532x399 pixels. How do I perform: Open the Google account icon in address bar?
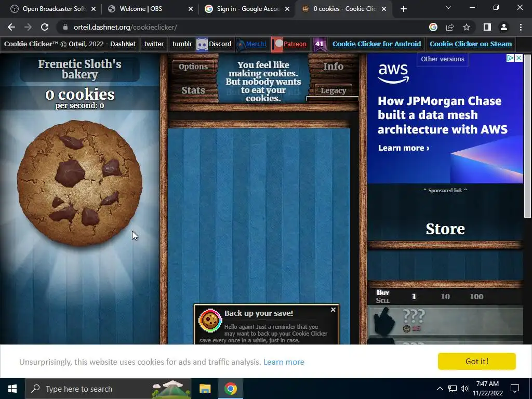[x=433, y=27]
